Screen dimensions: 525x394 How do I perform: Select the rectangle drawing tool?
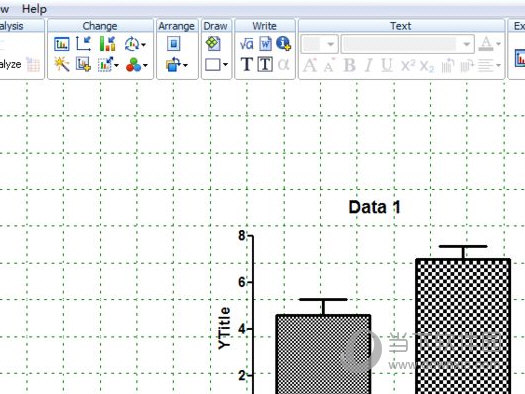[x=213, y=65]
